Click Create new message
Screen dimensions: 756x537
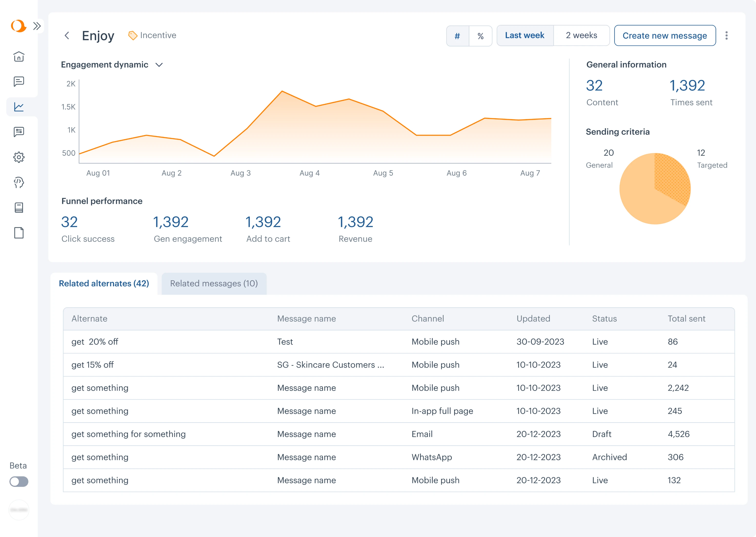[665, 35]
